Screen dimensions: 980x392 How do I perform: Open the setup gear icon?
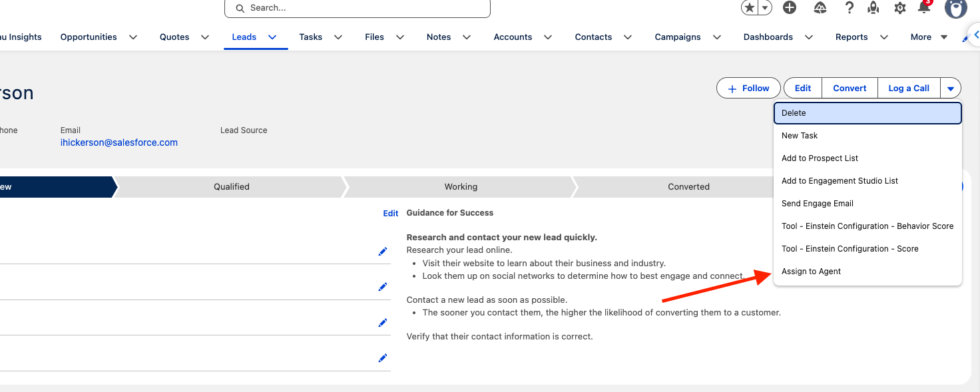pyautogui.click(x=900, y=8)
